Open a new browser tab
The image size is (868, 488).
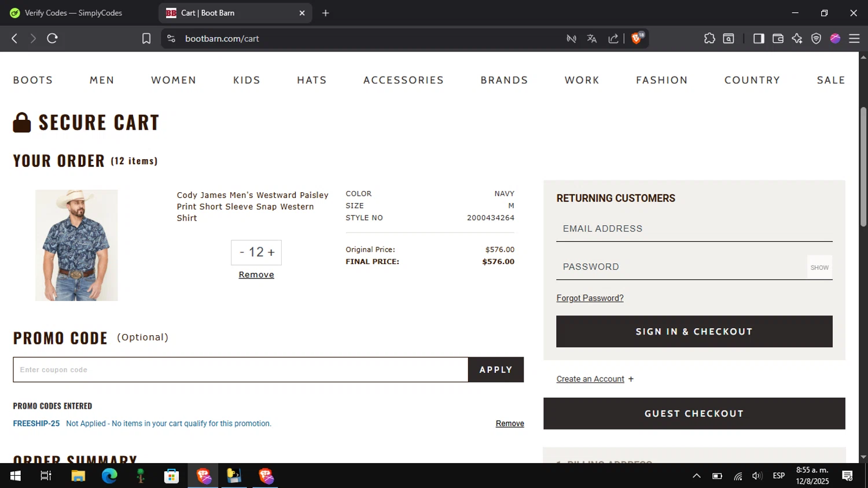click(x=326, y=13)
